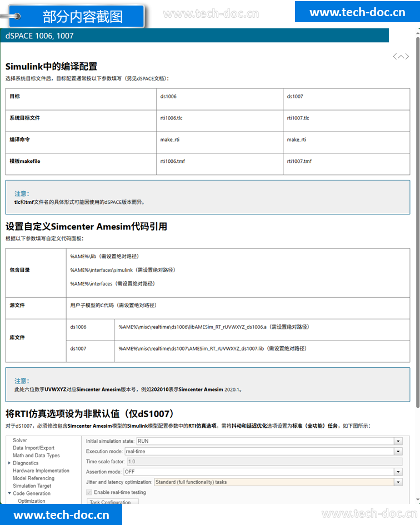Click the vertical scrollbar thumb

pos(418,222)
